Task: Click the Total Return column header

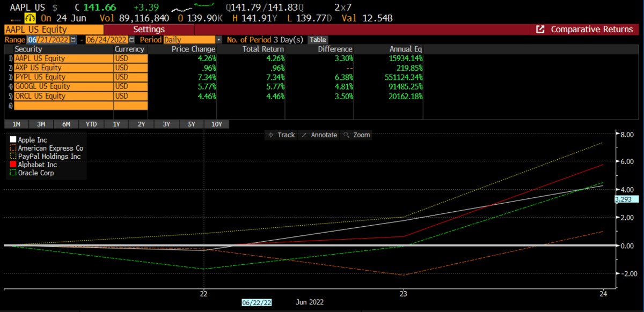Action: tap(262, 49)
